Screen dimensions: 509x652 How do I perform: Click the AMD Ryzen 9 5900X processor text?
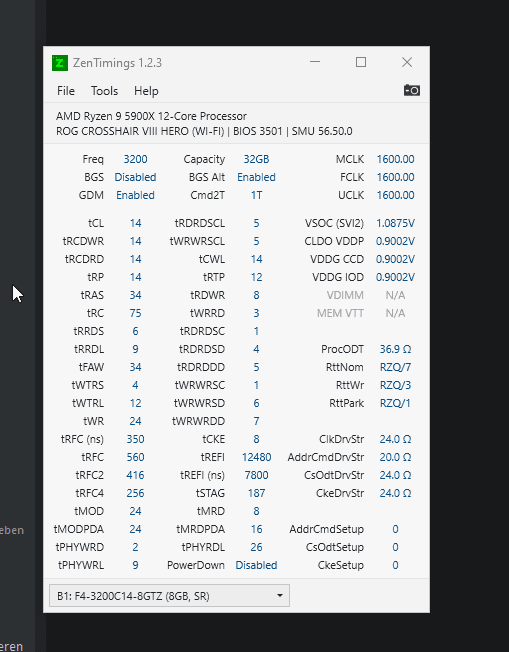point(151,116)
